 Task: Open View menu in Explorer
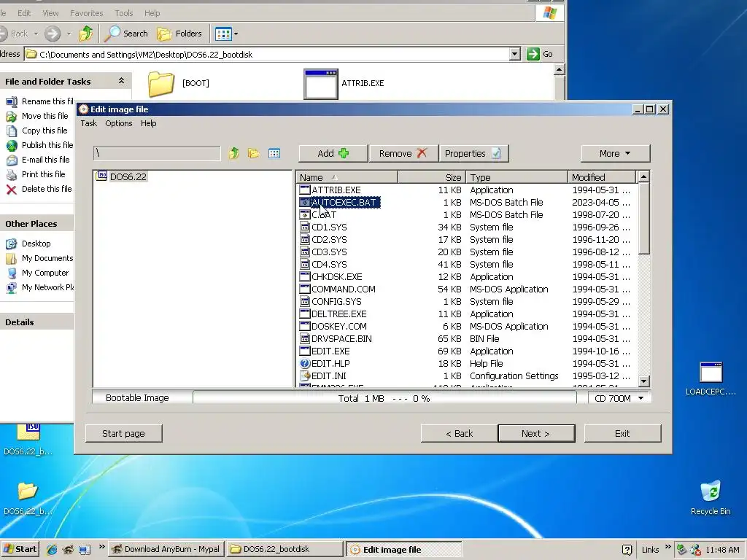coord(50,13)
